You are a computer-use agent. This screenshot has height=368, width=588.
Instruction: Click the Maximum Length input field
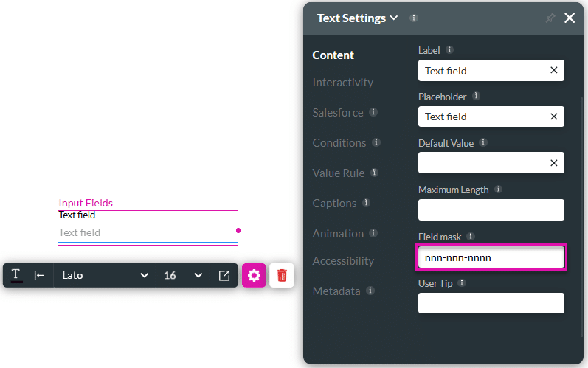(x=491, y=209)
